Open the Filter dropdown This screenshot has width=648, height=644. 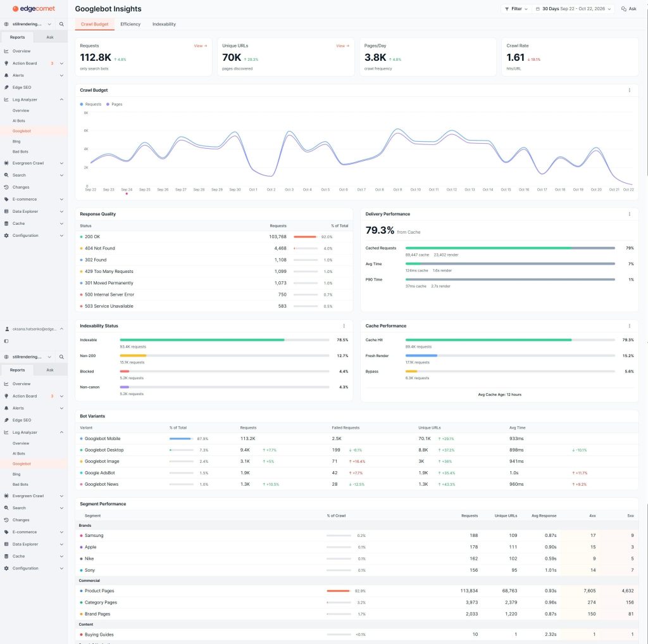tap(516, 9)
